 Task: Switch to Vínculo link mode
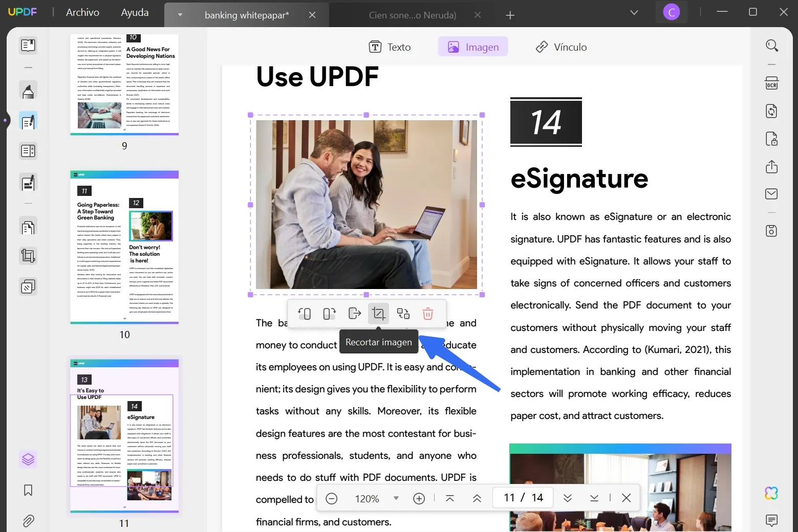[x=561, y=47]
